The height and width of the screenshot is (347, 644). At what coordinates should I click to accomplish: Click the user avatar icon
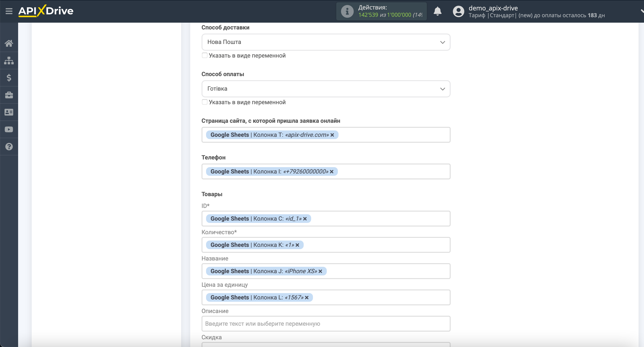(x=459, y=11)
